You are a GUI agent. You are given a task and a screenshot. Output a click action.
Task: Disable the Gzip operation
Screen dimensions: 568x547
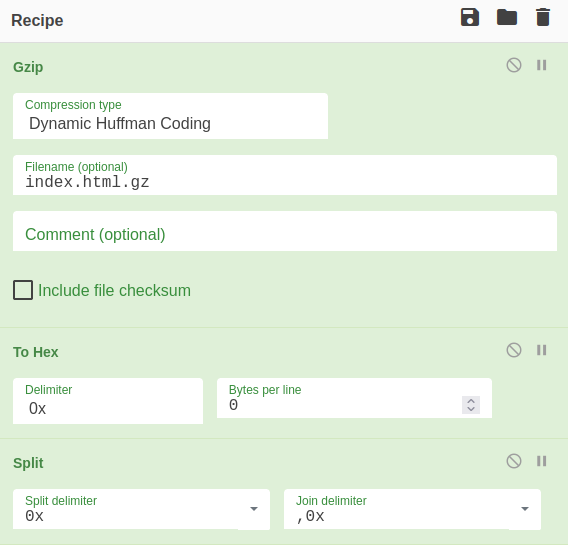(x=514, y=65)
